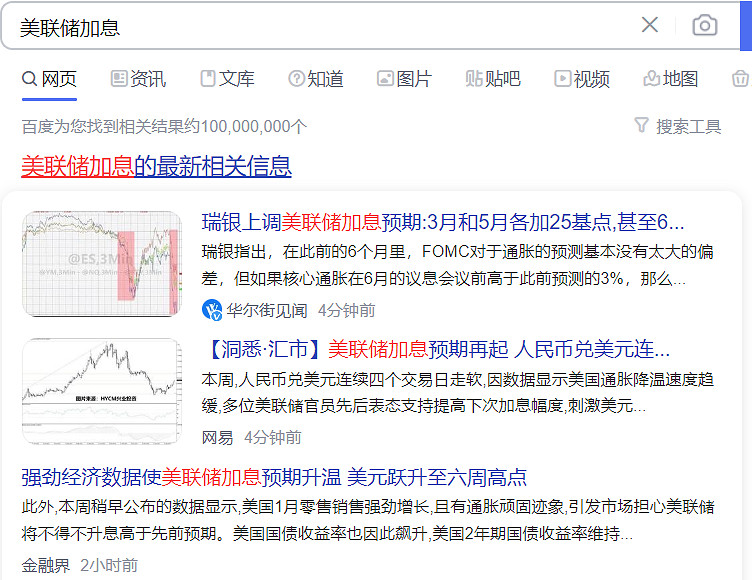The height and width of the screenshot is (580, 752).
Task: Click the 华尔街见闻 source logo icon
Action: (x=212, y=310)
